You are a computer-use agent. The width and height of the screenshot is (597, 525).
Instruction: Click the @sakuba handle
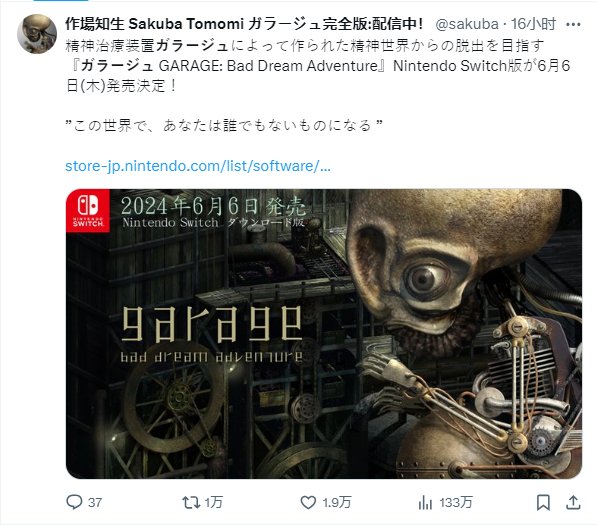[467, 24]
